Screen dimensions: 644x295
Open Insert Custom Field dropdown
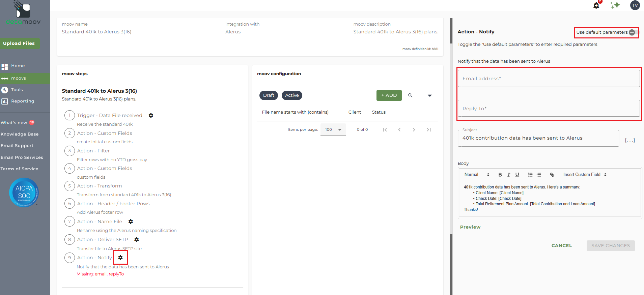coord(585,175)
